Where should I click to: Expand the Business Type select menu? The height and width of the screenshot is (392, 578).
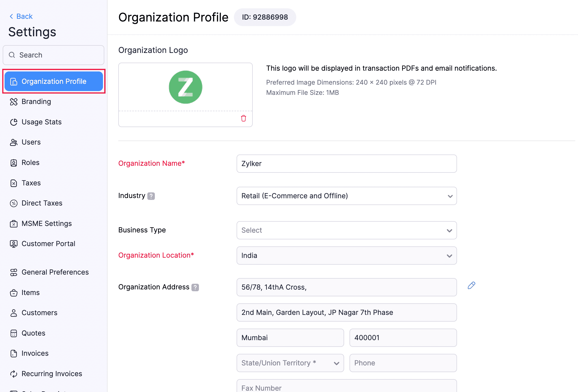pos(346,230)
